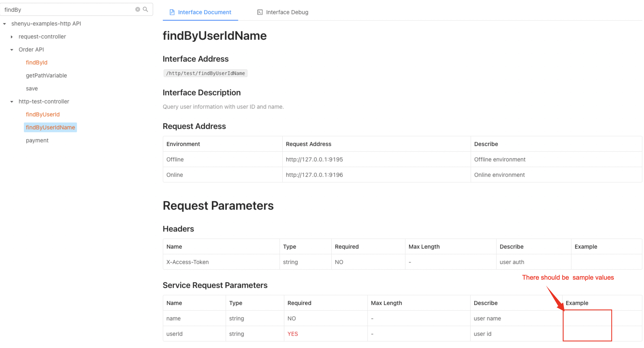644x348 pixels.
Task: Clear the findBy search text
Action: (x=138, y=10)
